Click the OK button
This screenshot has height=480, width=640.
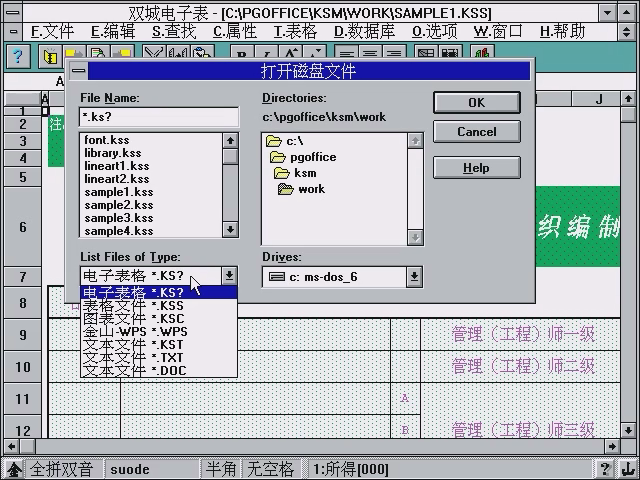click(x=477, y=102)
